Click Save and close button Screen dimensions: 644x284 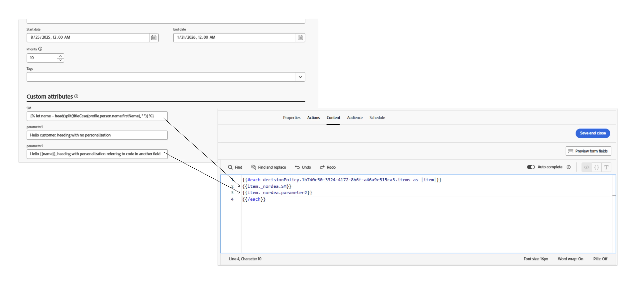pyautogui.click(x=593, y=133)
